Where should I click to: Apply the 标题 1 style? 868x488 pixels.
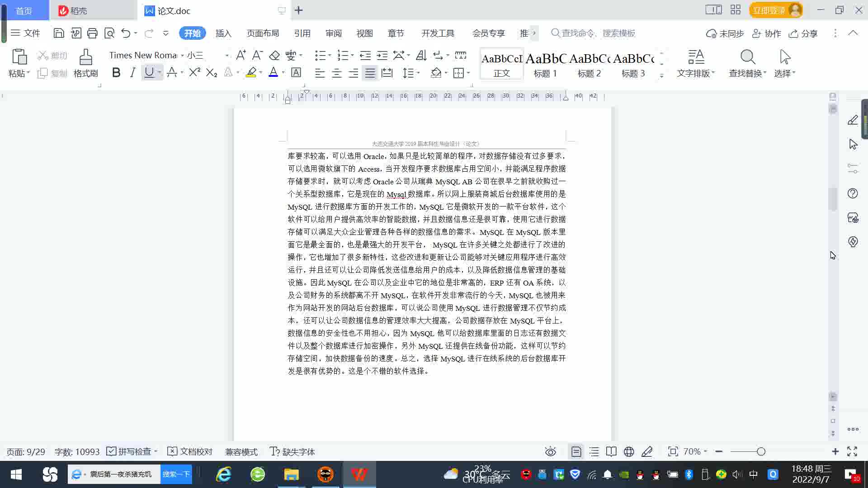pyautogui.click(x=545, y=65)
